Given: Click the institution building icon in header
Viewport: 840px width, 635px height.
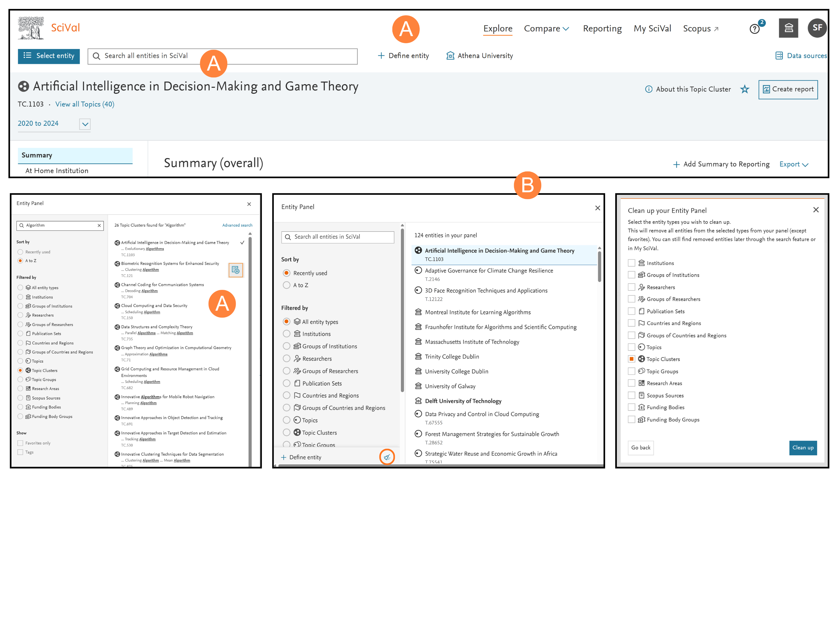Looking at the screenshot, I should [788, 28].
